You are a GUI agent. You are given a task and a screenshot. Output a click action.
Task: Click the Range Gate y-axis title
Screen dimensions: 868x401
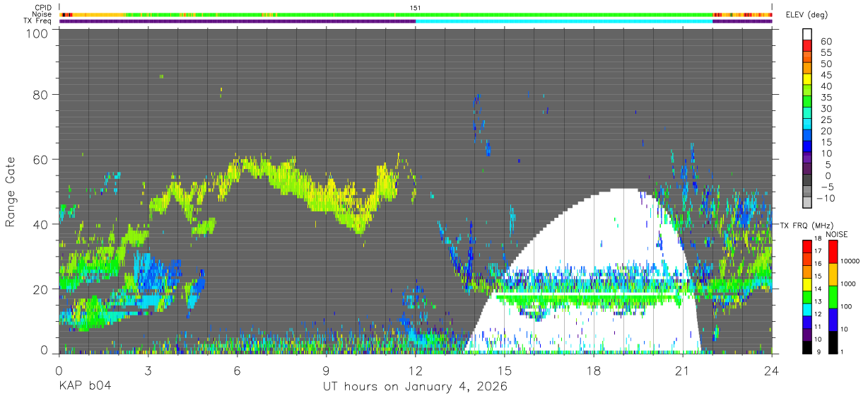(11, 190)
